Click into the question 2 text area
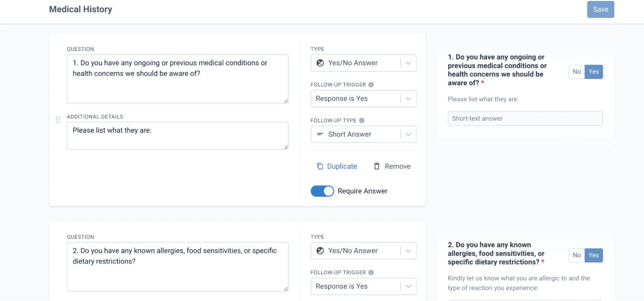 click(178, 267)
